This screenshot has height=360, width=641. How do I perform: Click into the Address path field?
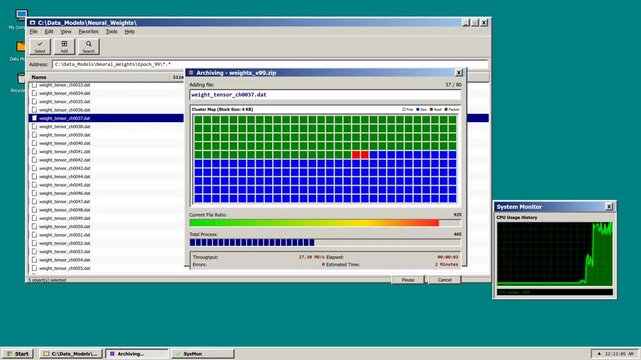tap(270, 65)
